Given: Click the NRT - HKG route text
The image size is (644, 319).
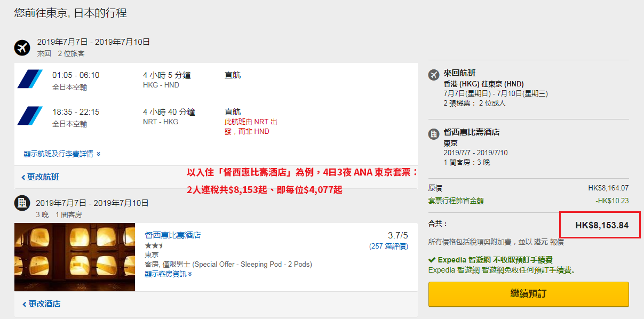Looking at the screenshot, I should click(161, 122).
